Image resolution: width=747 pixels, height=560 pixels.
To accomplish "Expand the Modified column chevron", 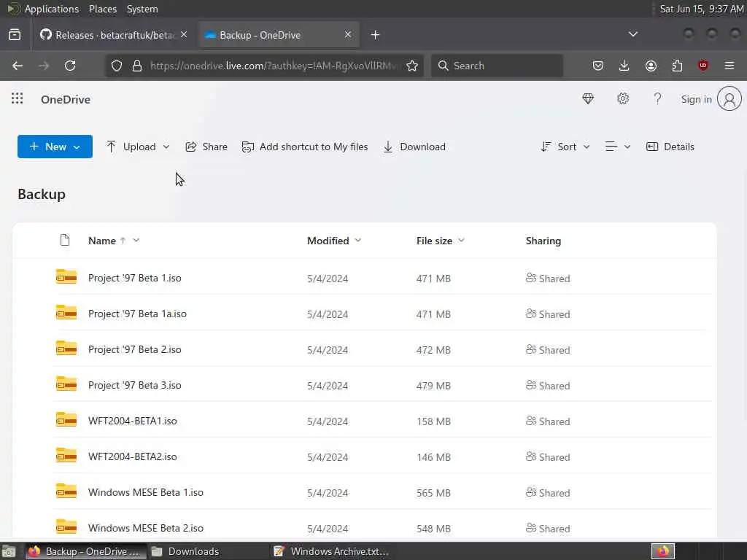I will point(358,240).
